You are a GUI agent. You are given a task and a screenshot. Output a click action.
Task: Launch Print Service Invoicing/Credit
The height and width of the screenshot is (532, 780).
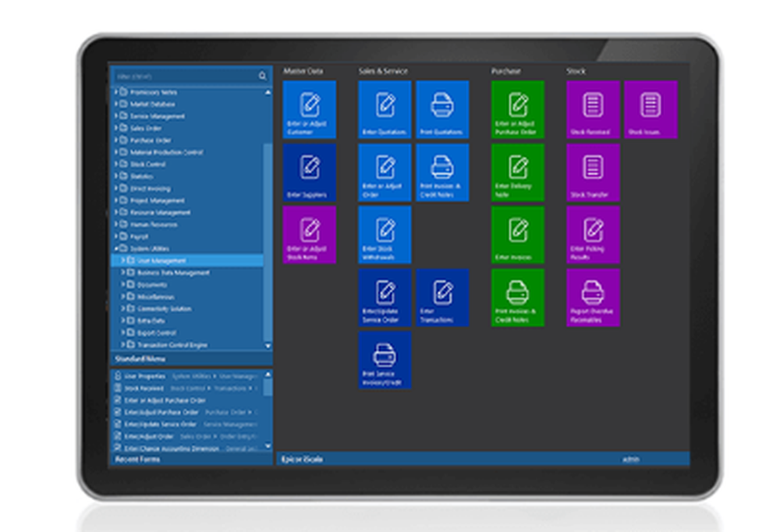(384, 359)
